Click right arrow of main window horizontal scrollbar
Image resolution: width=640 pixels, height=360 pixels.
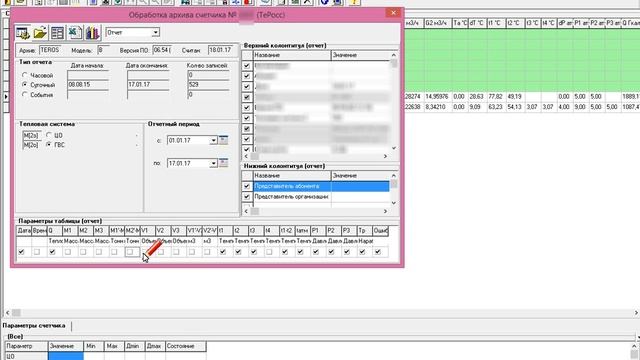(x=636, y=313)
